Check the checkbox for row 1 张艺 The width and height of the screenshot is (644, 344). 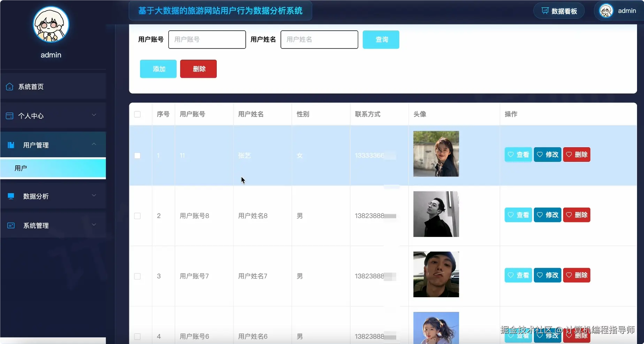pyautogui.click(x=137, y=156)
